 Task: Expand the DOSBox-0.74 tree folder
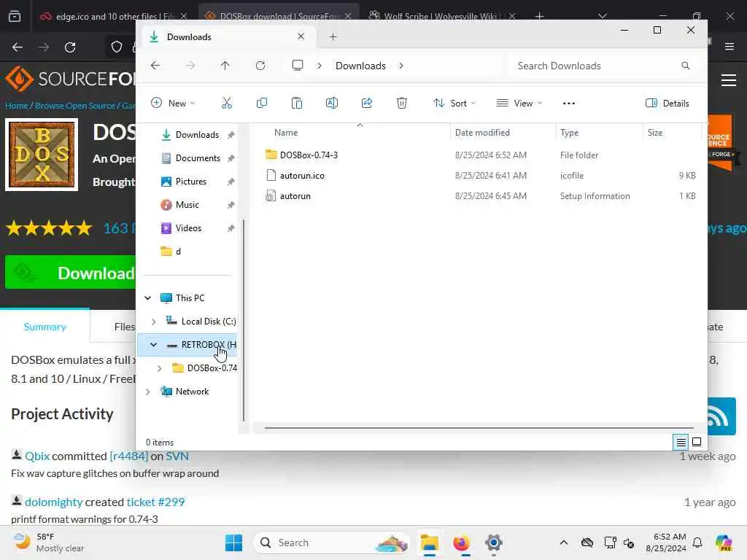pyautogui.click(x=159, y=368)
